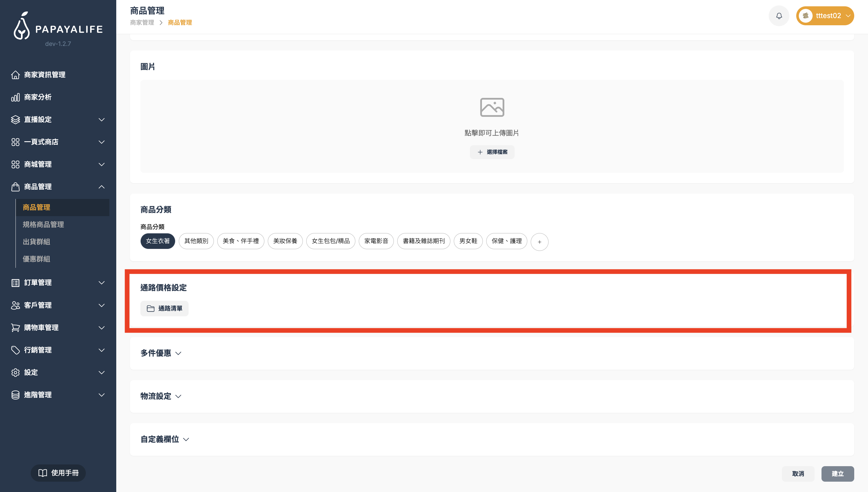The width and height of the screenshot is (868, 492).
Task: Open 出貨群組 submenu item
Action: (x=36, y=242)
